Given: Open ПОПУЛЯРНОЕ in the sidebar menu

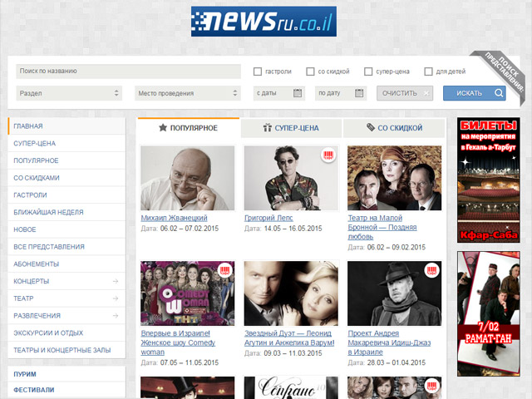Looking at the screenshot, I should [x=66, y=160].
